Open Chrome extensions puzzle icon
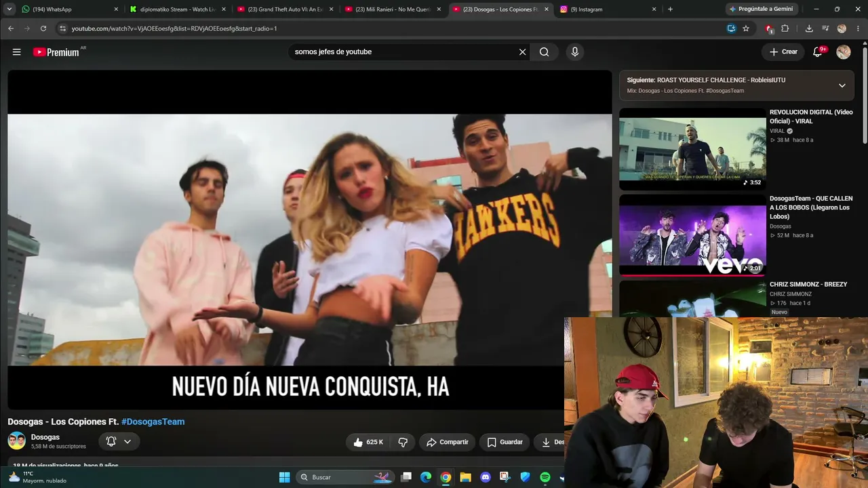This screenshot has height=488, width=868. click(x=785, y=28)
